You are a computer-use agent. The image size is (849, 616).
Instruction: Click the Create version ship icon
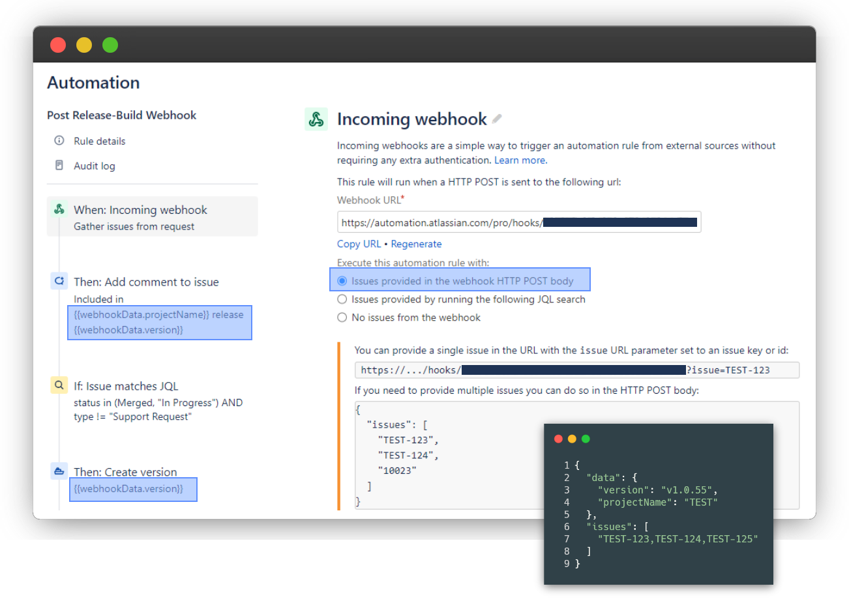[x=59, y=471]
